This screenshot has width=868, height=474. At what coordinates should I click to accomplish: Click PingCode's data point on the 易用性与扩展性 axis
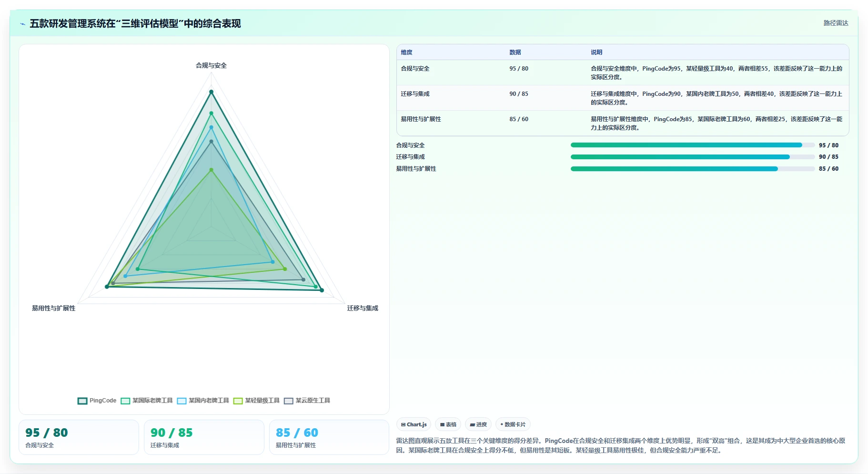(107, 287)
